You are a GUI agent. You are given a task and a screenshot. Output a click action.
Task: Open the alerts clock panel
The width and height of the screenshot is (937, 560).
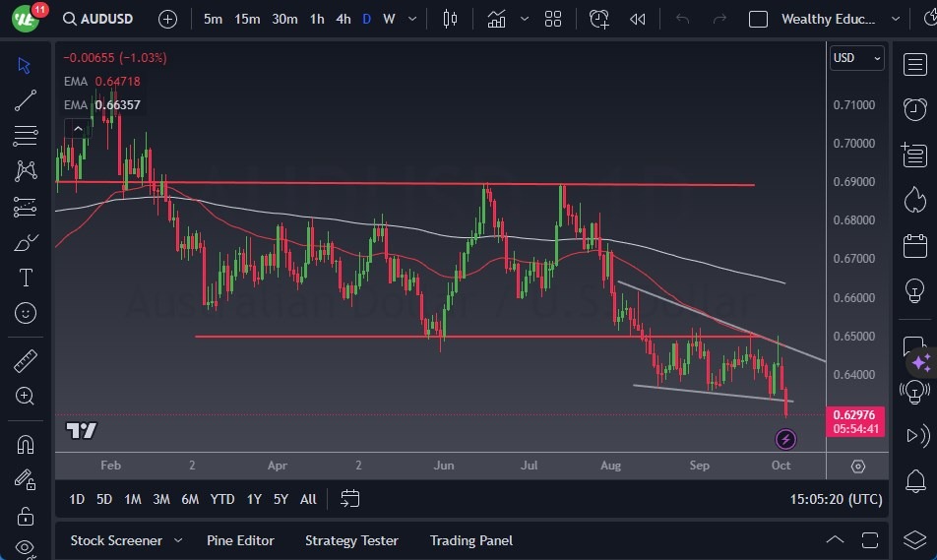[x=915, y=107]
